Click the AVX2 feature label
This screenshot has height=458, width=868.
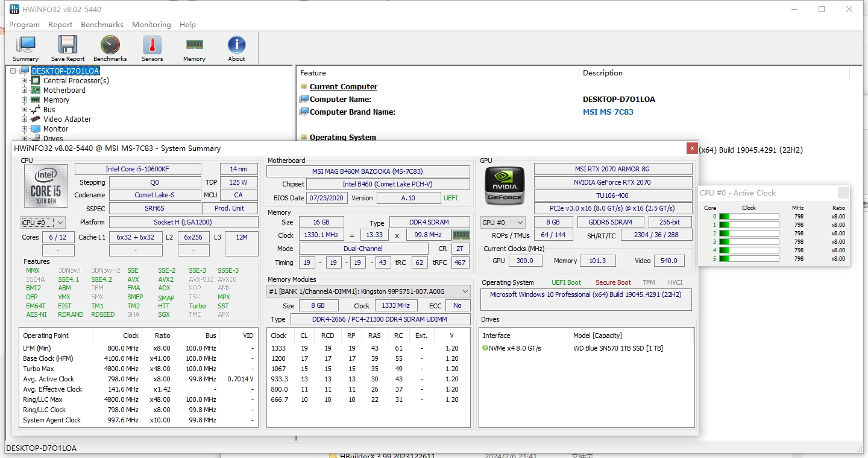[x=166, y=279]
